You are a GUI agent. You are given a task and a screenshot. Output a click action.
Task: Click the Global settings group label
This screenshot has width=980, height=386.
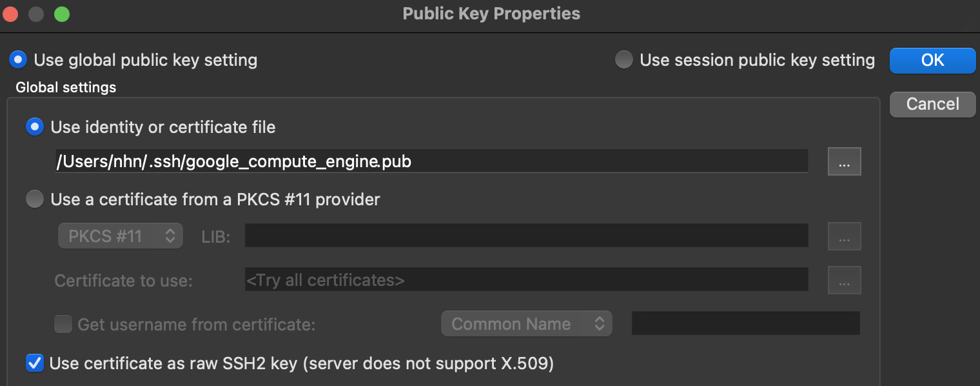click(x=66, y=87)
